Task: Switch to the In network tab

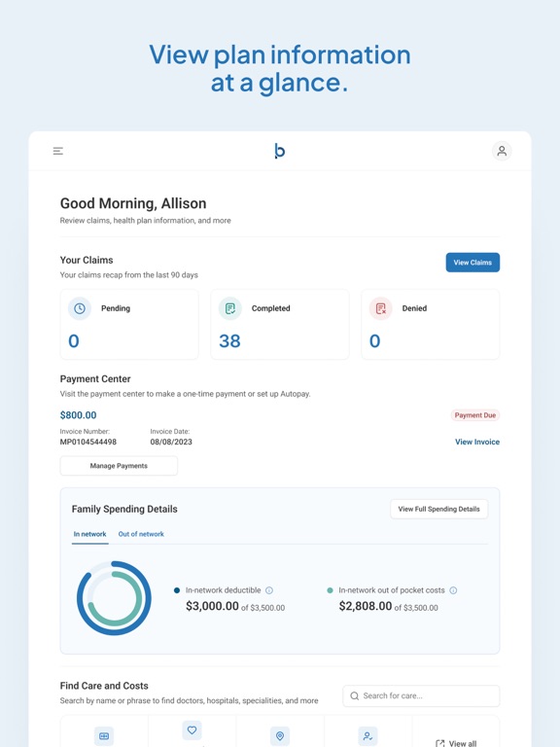Action: (90, 534)
